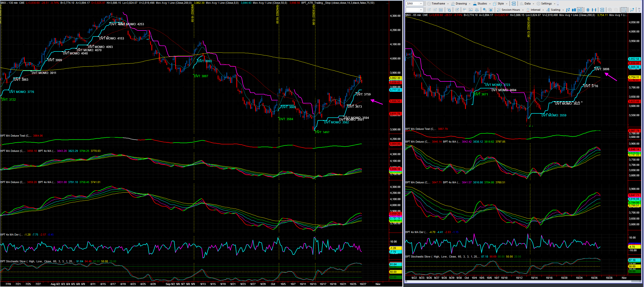Open chart properties gear icon
The width and height of the screenshot is (644, 287).
(491, 10)
